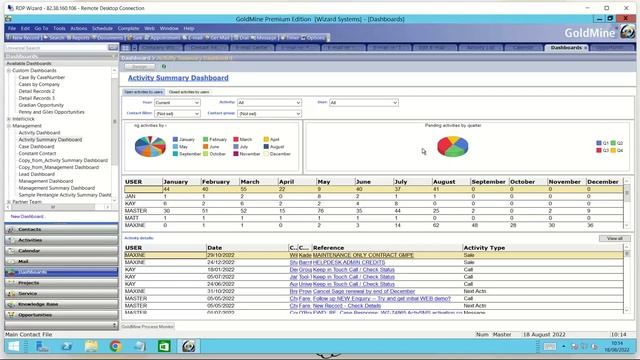Open the File menu
Image resolution: width=640 pixels, height=360 pixels.
coord(12,28)
